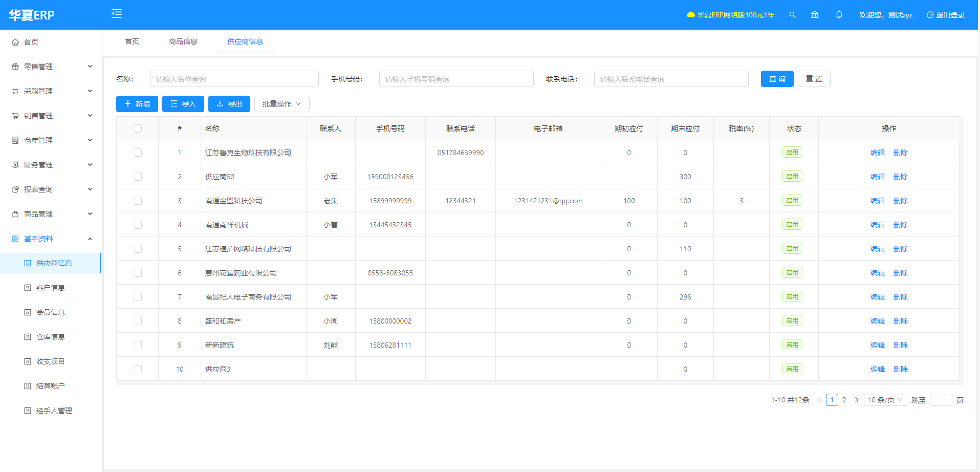
Task: Click the pie chart icon for 报表查询
Action: tap(15, 189)
